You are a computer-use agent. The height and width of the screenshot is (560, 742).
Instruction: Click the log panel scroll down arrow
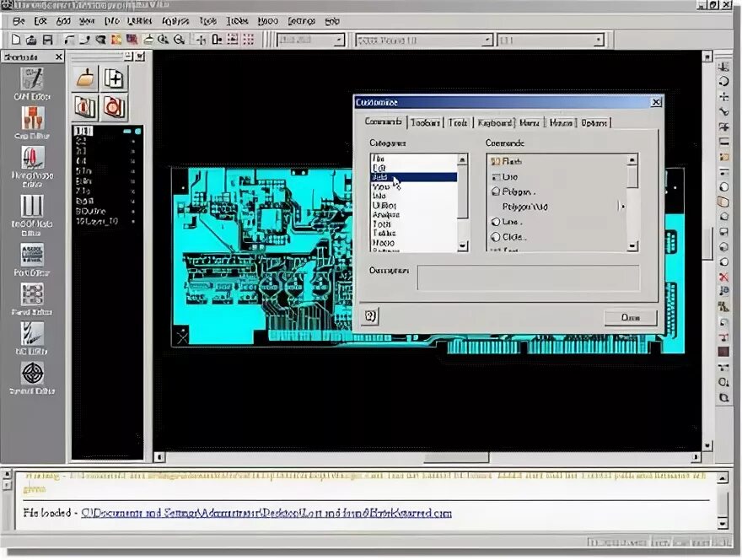[x=722, y=524]
